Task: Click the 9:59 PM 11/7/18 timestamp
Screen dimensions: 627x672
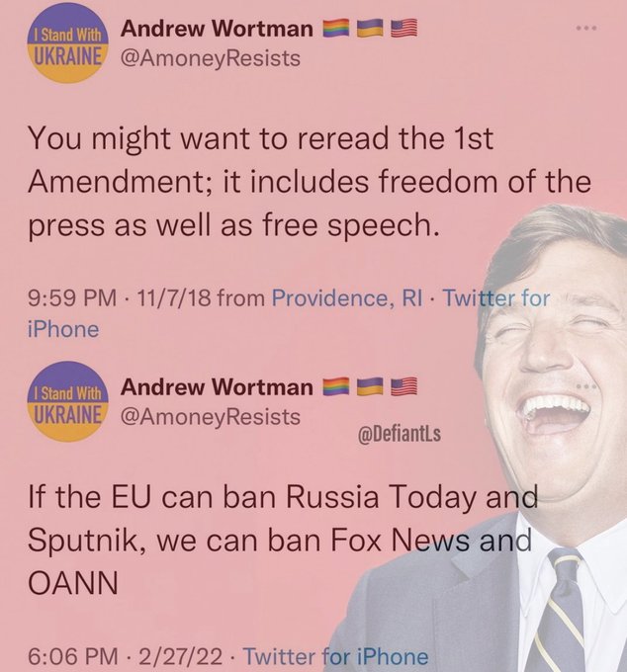Action: [x=120, y=298]
